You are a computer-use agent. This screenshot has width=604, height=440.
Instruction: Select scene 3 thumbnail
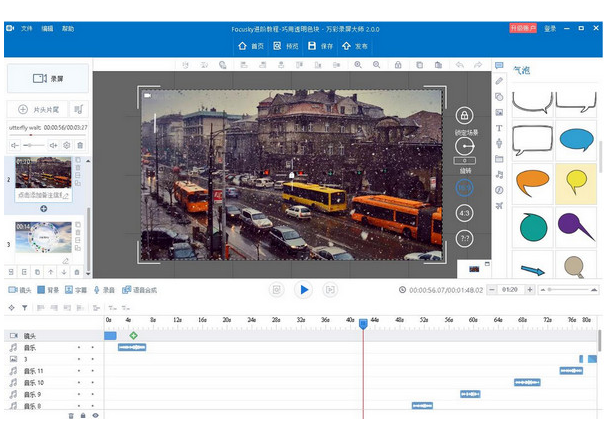coord(43,237)
